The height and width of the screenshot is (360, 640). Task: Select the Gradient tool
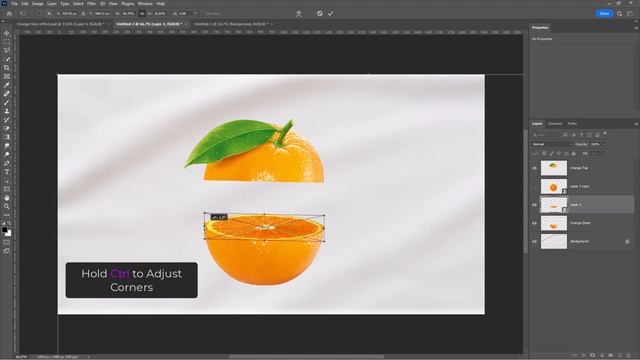click(7, 137)
